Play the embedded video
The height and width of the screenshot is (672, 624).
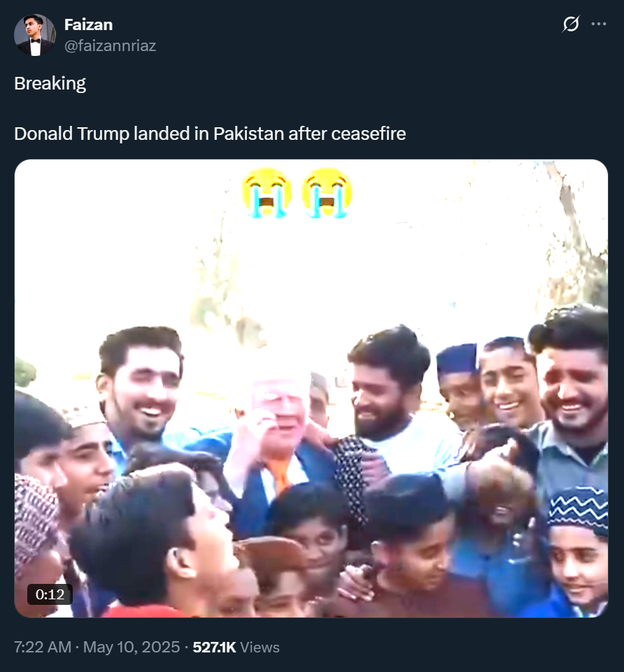coord(311,388)
